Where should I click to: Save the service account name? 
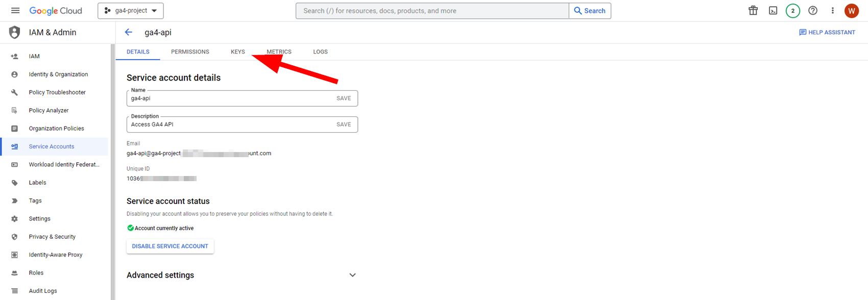[x=344, y=98]
